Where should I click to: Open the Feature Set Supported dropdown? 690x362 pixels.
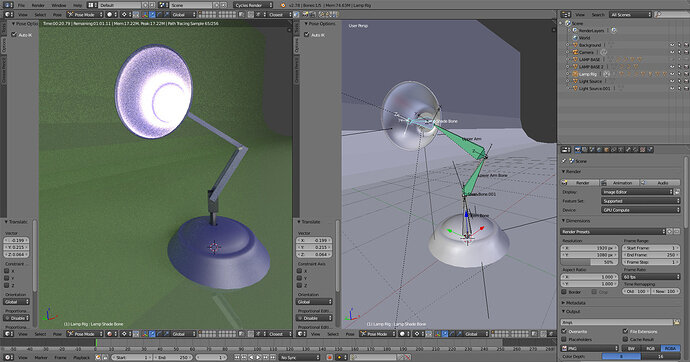pos(641,201)
